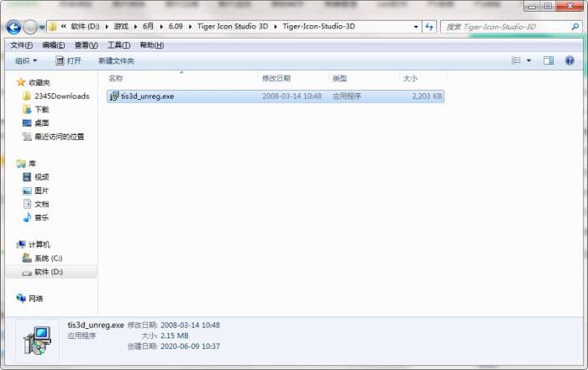Expand the arrow after 游戏 breadcrumb
The width and height of the screenshot is (588, 370).
pyautogui.click(x=135, y=27)
